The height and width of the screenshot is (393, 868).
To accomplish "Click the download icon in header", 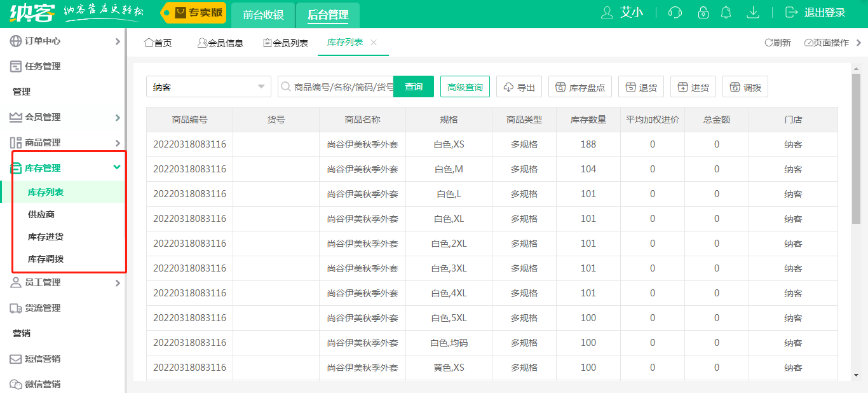I will (x=753, y=13).
